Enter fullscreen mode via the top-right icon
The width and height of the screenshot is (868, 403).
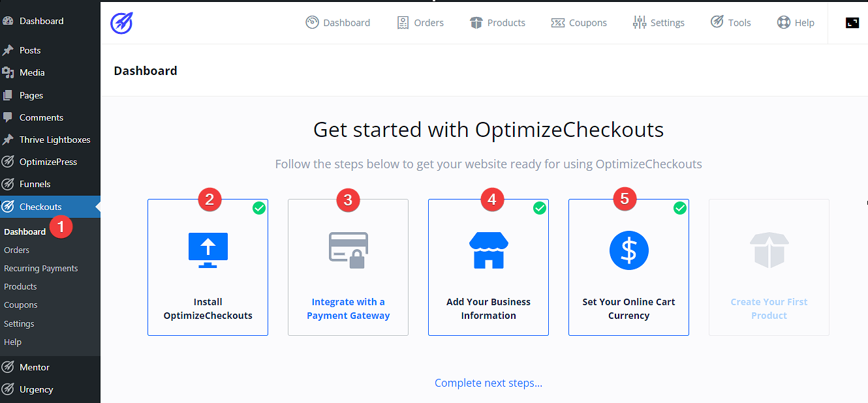(852, 22)
